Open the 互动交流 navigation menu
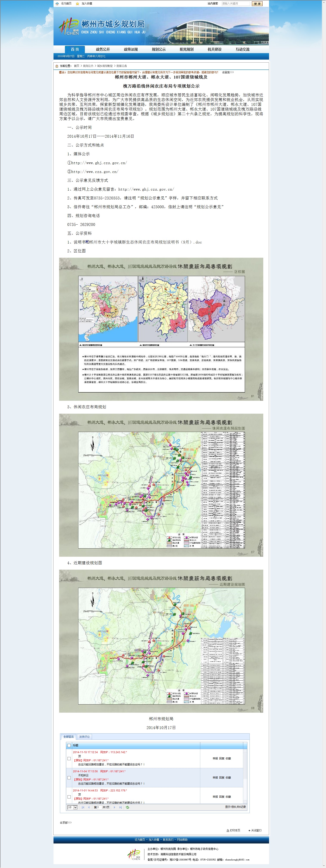326x868 pixels. 242,49
